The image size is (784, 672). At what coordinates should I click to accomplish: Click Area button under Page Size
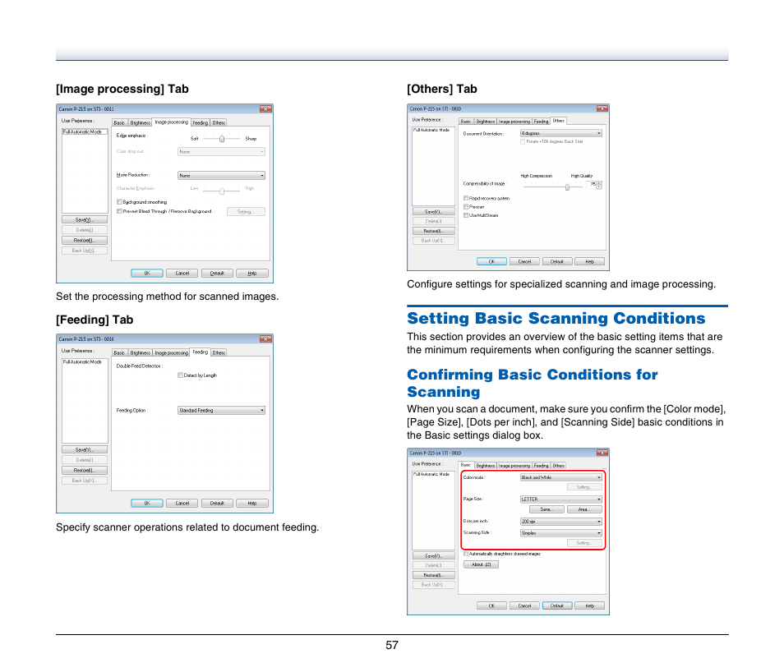(x=584, y=509)
